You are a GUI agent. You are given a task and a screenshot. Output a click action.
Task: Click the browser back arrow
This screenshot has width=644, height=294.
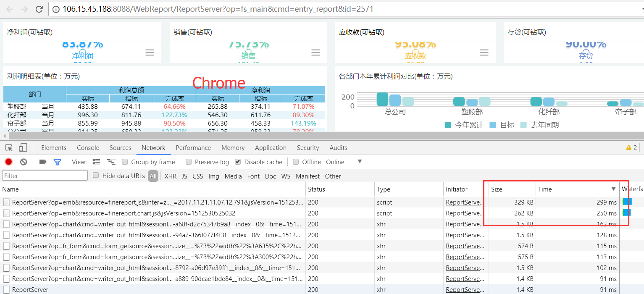(x=9, y=9)
